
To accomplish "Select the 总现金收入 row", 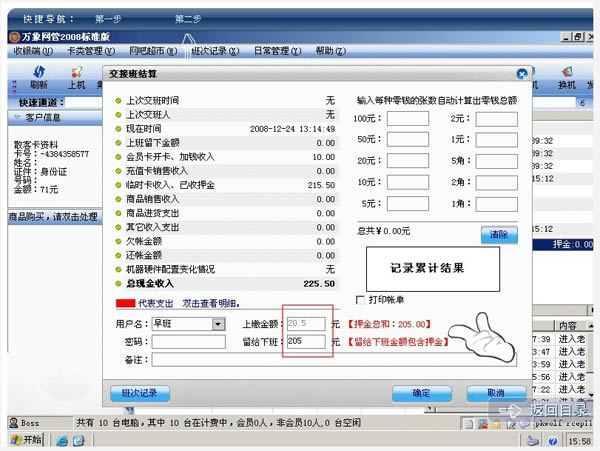I will pyautogui.click(x=225, y=283).
